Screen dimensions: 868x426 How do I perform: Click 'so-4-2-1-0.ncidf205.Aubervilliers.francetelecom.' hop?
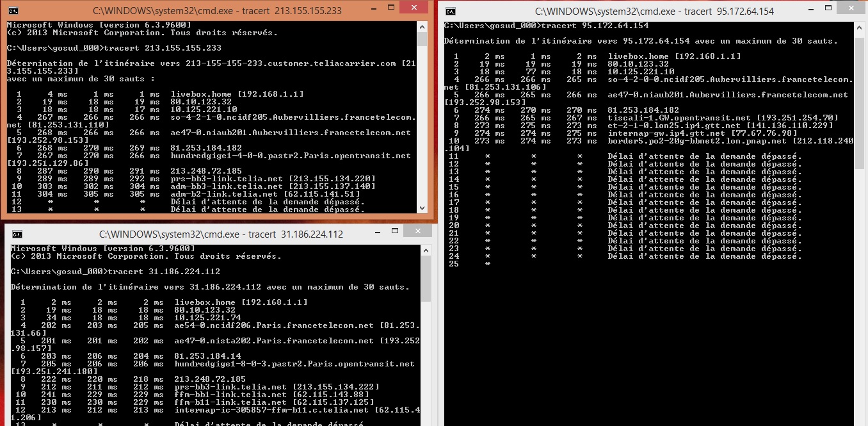(x=293, y=117)
